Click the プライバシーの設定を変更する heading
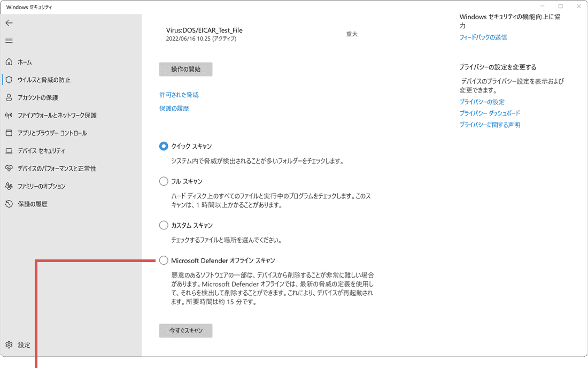The image size is (588, 368). (x=498, y=67)
